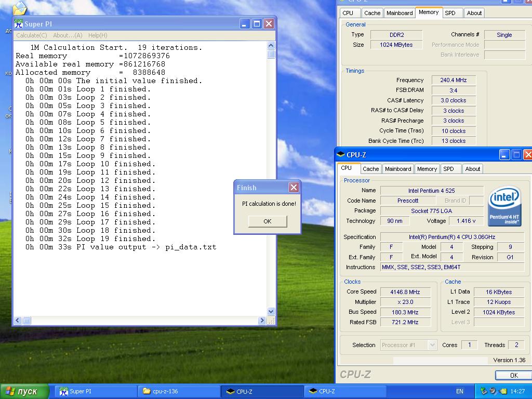Open the Calculate(C) menu in Super PI
The height and width of the screenshot is (399, 532).
tap(32, 35)
